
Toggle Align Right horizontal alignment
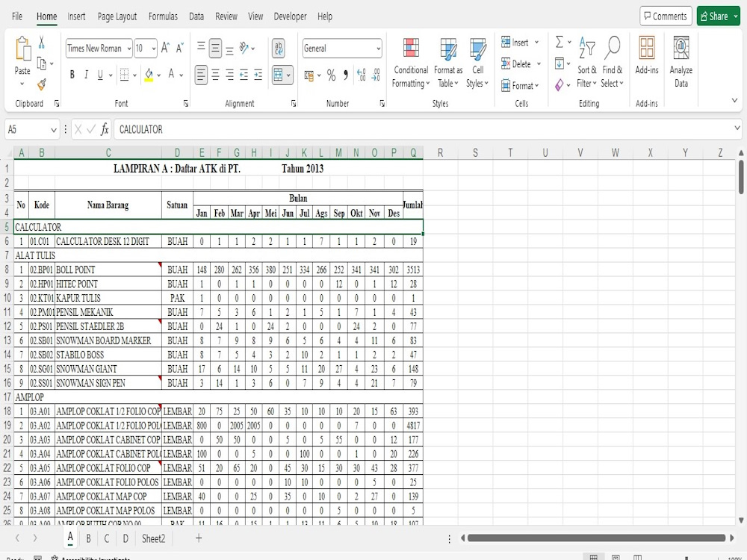(229, 75)
